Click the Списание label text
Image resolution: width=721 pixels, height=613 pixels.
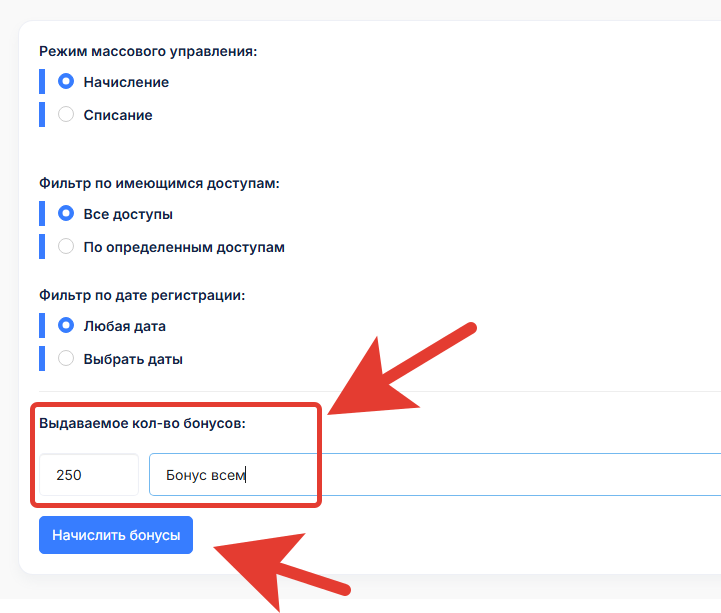pyautogui.click(x=118, y=115)
